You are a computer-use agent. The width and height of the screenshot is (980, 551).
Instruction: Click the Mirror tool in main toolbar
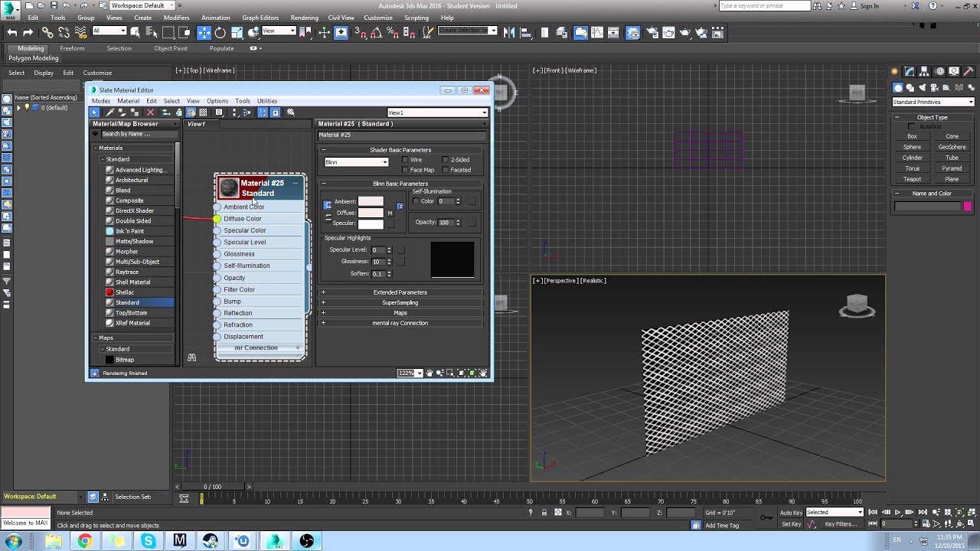coord(511,32)
